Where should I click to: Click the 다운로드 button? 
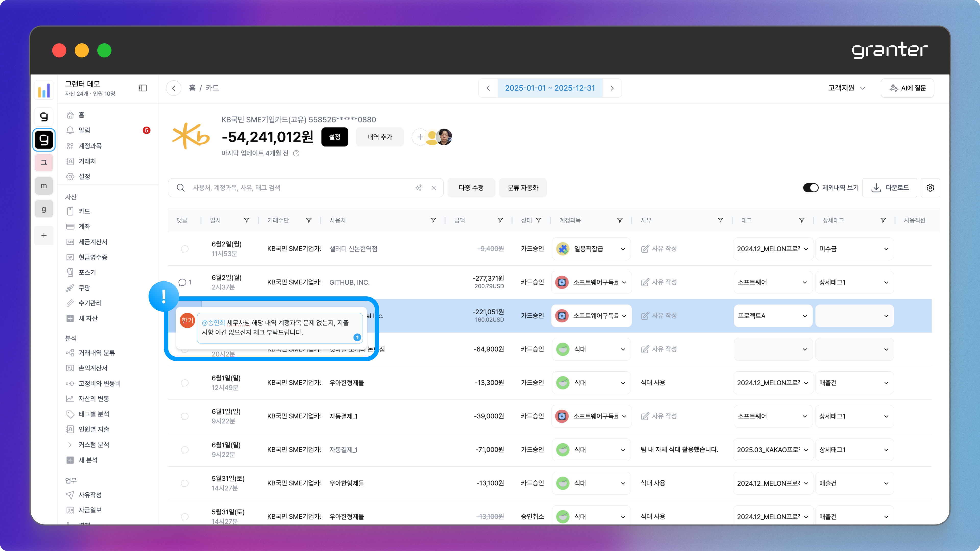click(x=889, y=187)
